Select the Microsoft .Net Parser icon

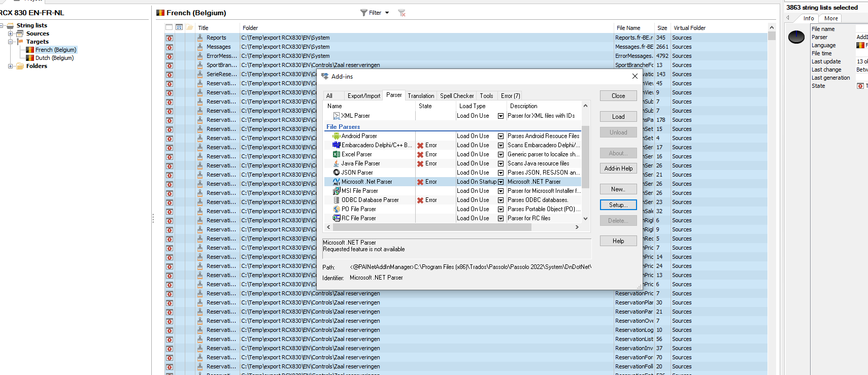pyautogui.click(x=336, y=182)
